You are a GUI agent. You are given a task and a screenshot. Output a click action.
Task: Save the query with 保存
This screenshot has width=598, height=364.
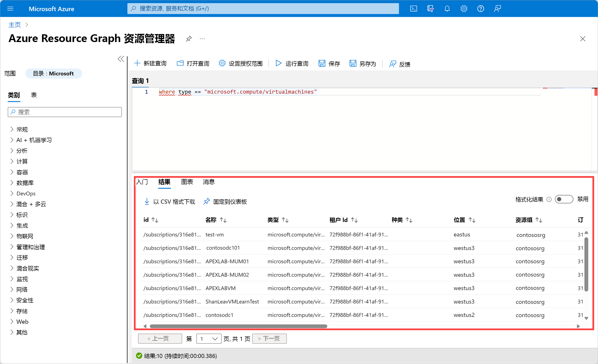(329, 63)
